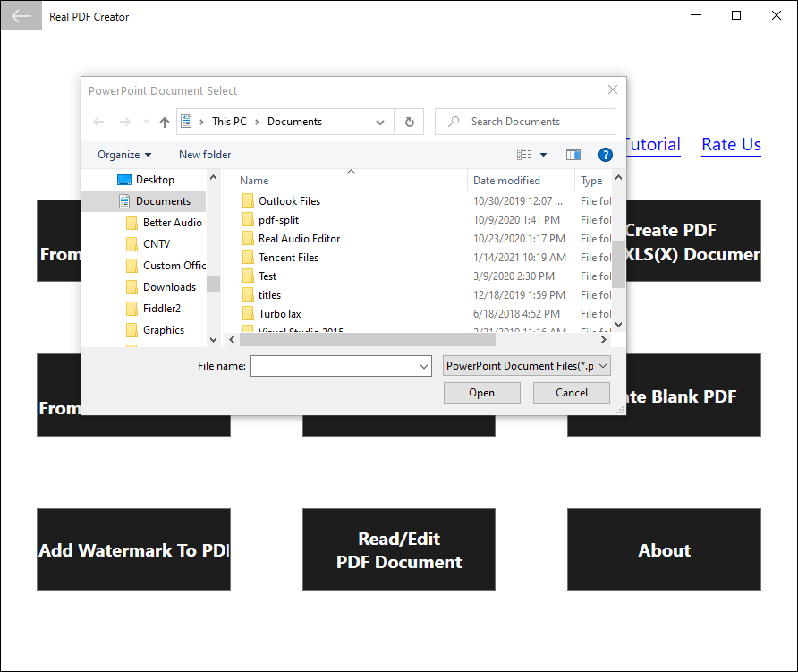Screen dimensions: 798x672
Task: Expand the view options dropdown arrow
Action: click(x=543, y=155)
